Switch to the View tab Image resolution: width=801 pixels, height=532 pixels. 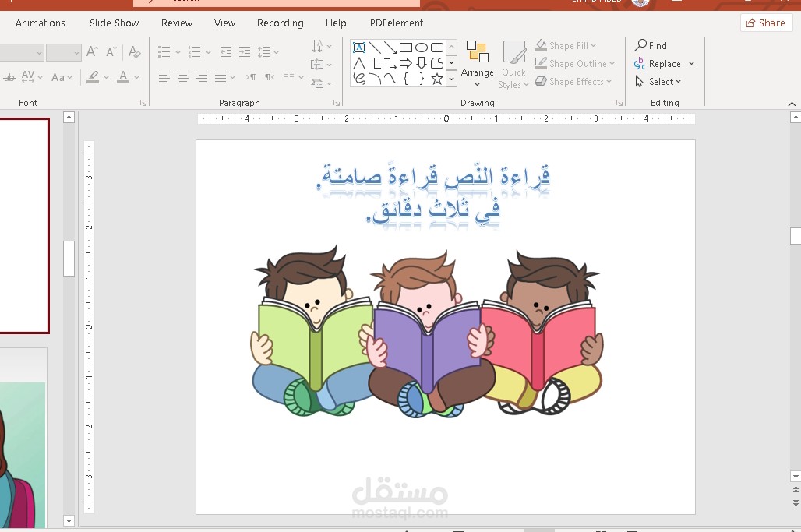click(224, 23)
